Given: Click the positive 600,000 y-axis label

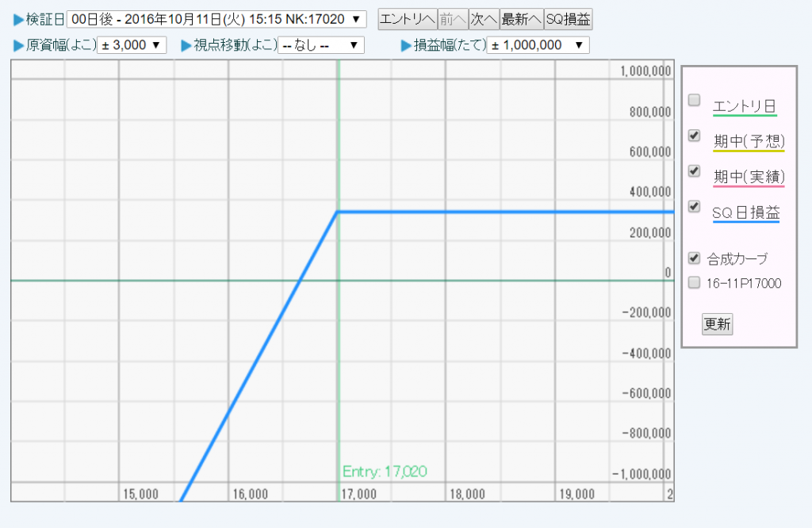Looking at the screenshot, I should point(650,151).
